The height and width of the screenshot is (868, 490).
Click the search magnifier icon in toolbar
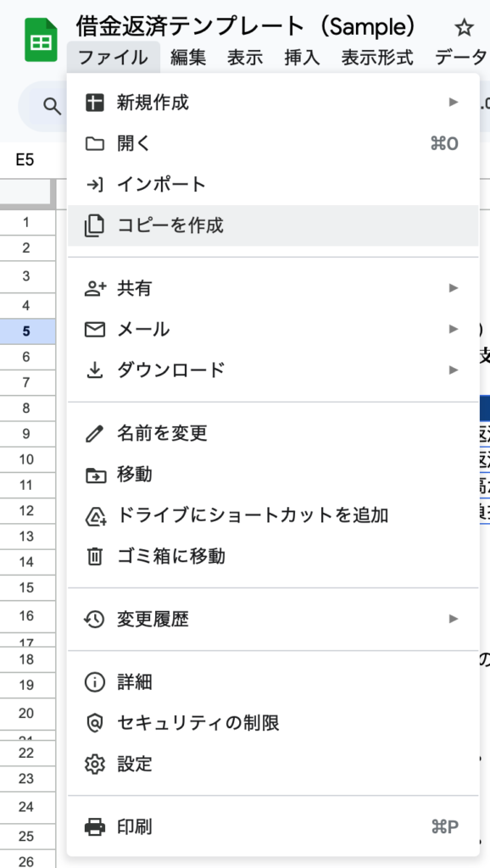[52, 106]
